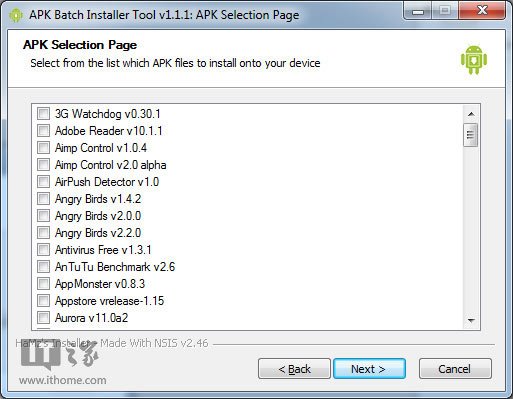Click the green Android robot header logo
The width and height of the screenshot is (513, 399).
(474, 60)
